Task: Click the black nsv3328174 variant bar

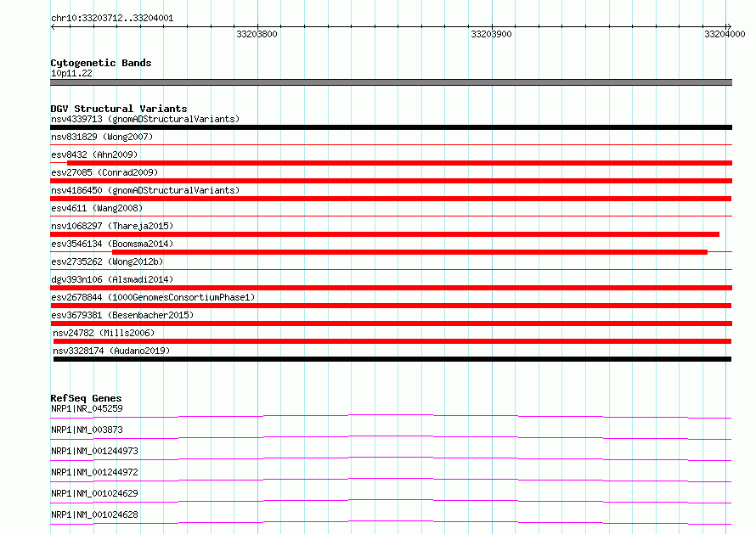Action: tap(392, 359)
